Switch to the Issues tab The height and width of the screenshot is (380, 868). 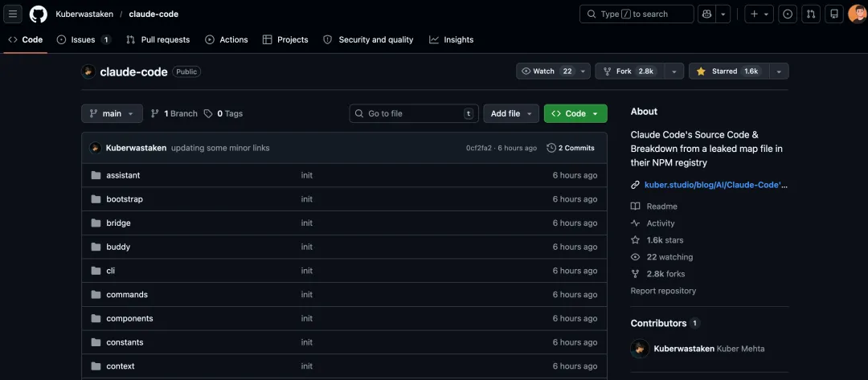coord(84,40)
